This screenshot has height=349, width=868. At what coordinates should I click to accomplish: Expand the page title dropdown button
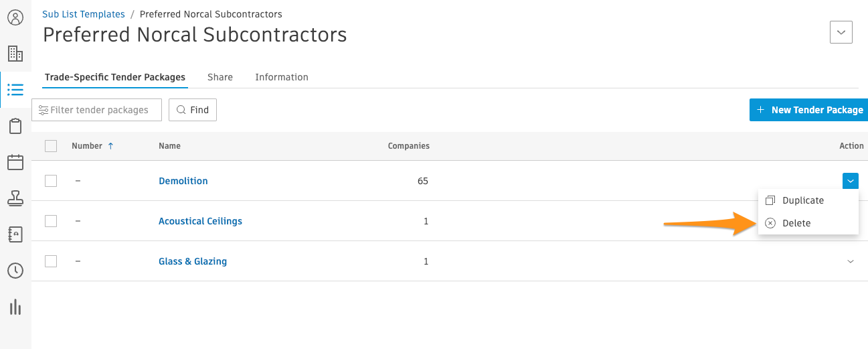point(841,32)
